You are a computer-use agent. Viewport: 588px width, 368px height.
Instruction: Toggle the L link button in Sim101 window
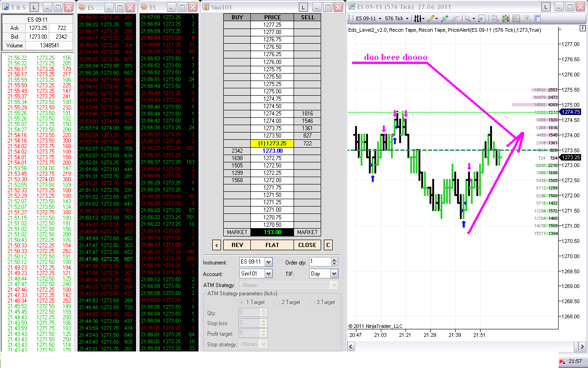[x=304, y=7]
